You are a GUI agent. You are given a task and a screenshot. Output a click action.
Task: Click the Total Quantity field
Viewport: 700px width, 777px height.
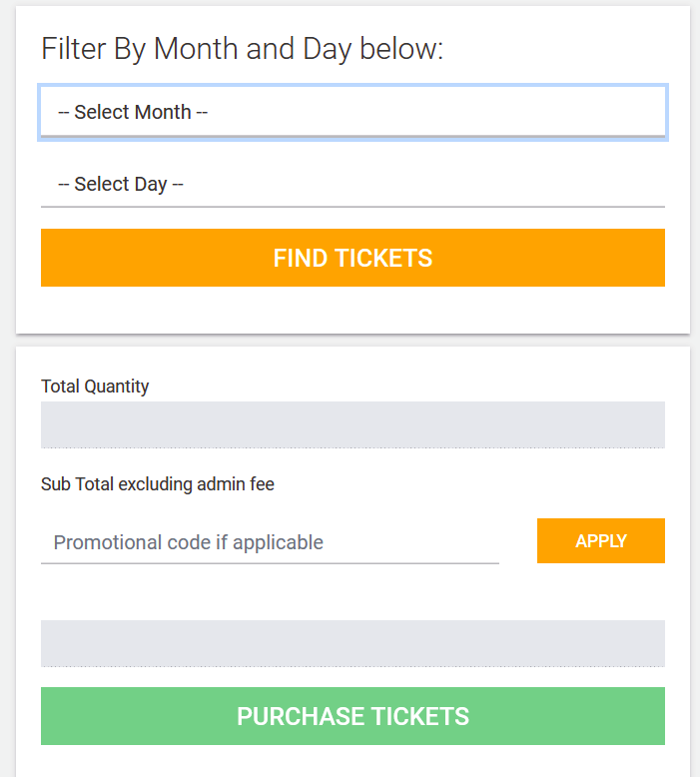pyautogui.click(x=352, y=424)
